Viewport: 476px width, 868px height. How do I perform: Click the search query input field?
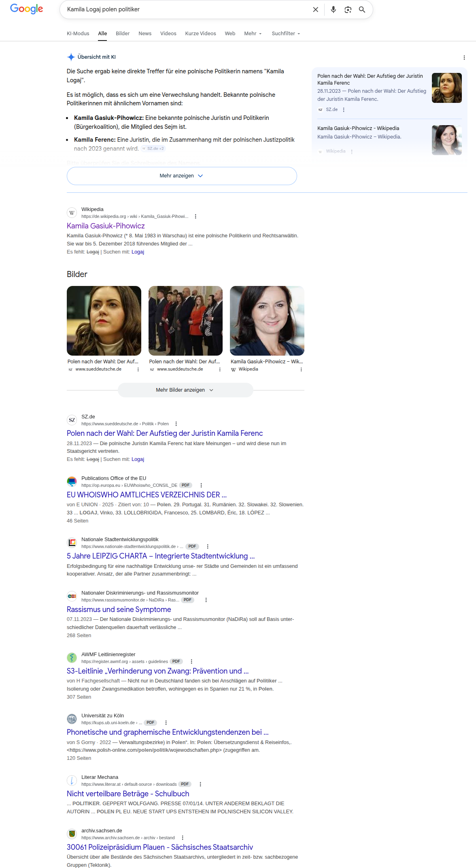click(186, 9)
